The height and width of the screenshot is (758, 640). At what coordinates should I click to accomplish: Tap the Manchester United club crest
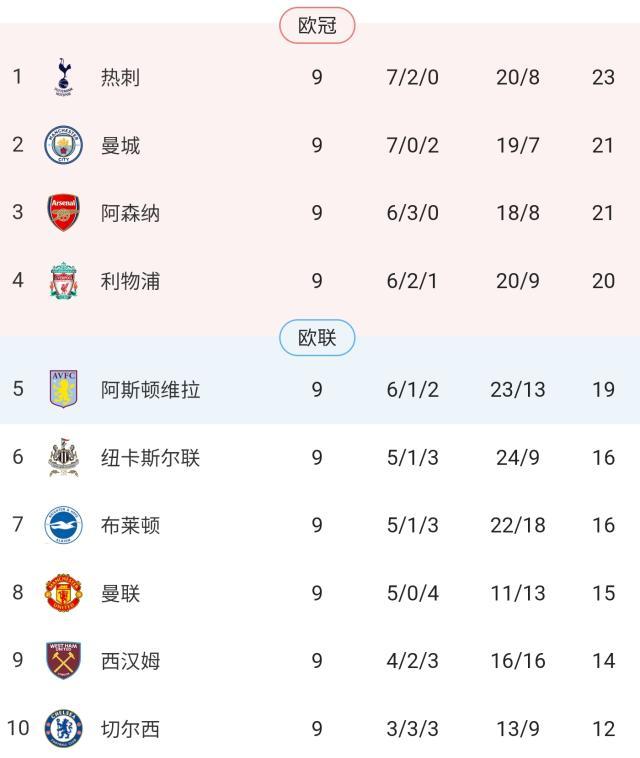pyautogui.click(x=64, y=593)
